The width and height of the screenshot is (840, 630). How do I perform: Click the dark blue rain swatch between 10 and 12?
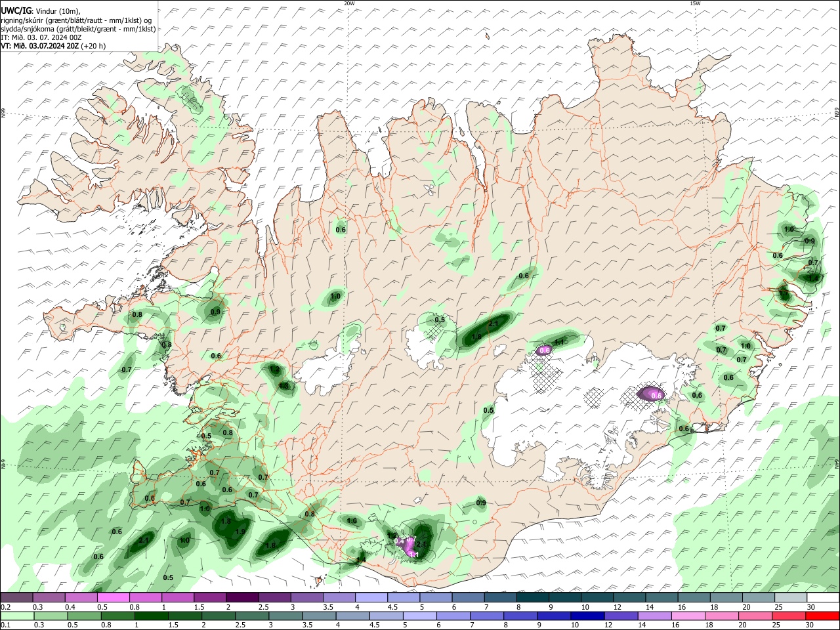(586, 616)
